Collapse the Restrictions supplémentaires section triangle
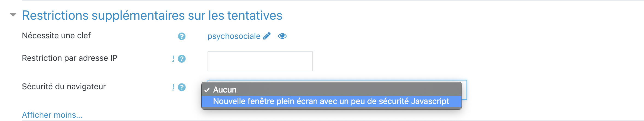Viewport: 644px width, 121px height. pos(13,15)
